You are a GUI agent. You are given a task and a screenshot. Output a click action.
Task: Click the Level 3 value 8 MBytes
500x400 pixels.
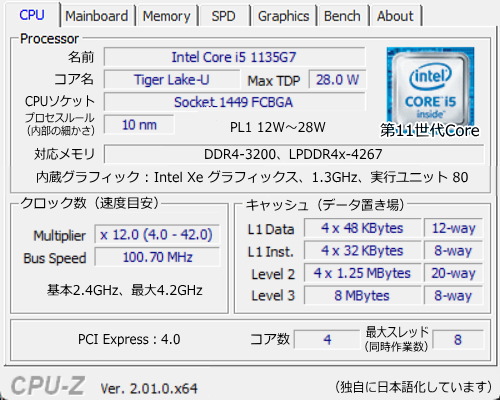click(x=362, y=295)
